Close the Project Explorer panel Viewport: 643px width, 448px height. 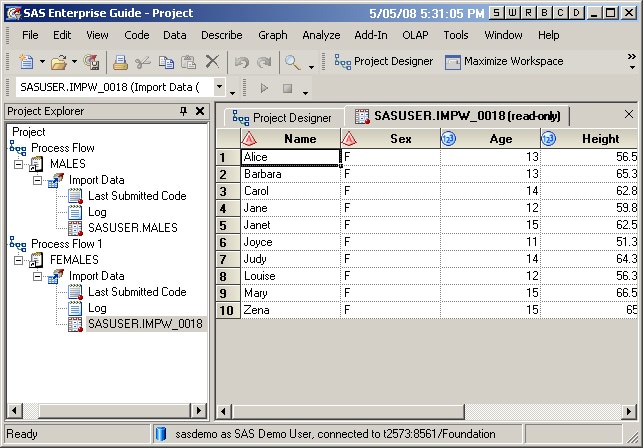[x=200, y=111]
